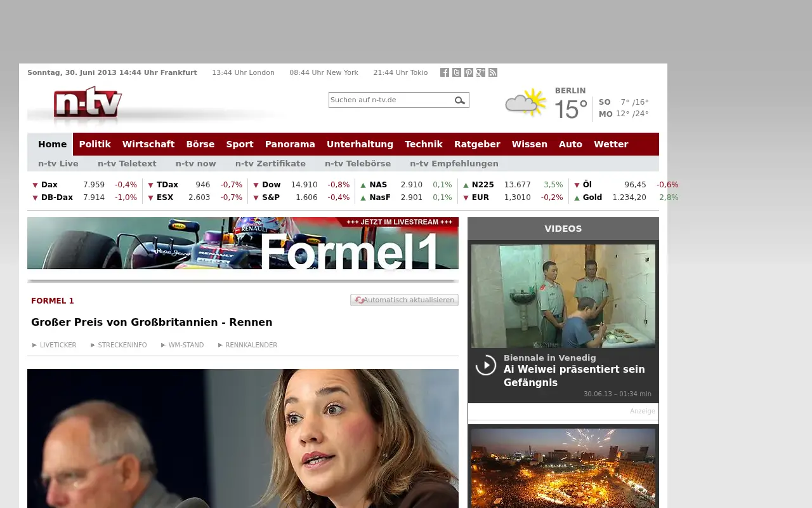The width and height of the screenshot is (812, 508).
Task: Open the Wetter section
Action: (611, 144)
